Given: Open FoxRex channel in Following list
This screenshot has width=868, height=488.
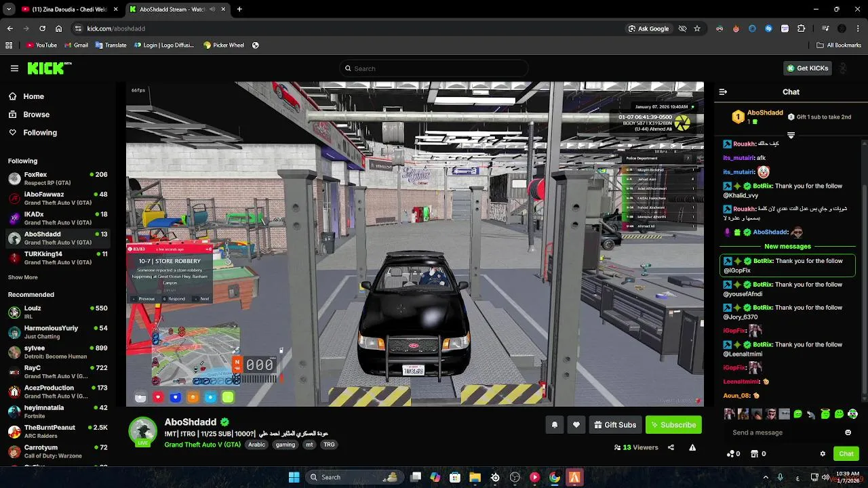Looking at the screenshot, I should click(58, 178).
